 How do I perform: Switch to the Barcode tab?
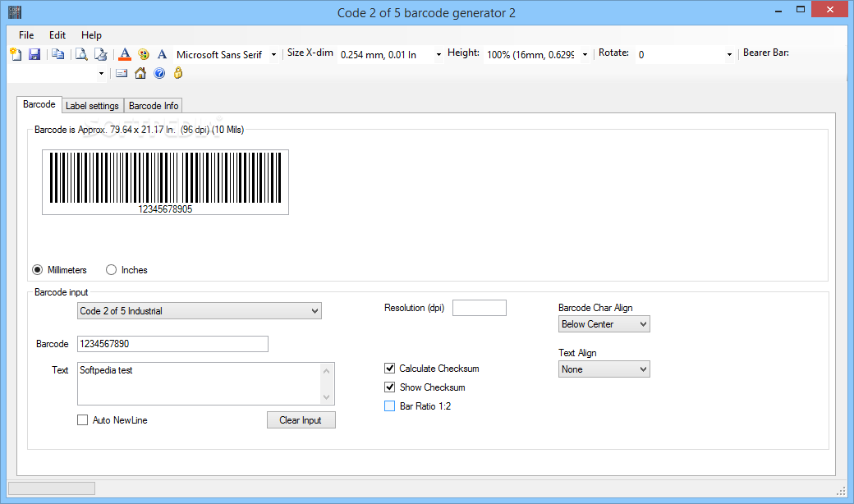39,104
